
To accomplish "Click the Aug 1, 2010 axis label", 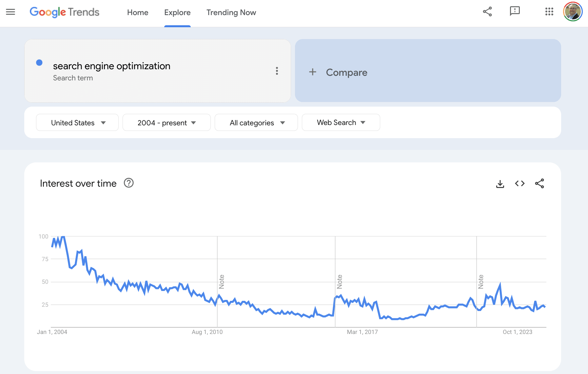I will pyautogui.click(x=207, y=332).
